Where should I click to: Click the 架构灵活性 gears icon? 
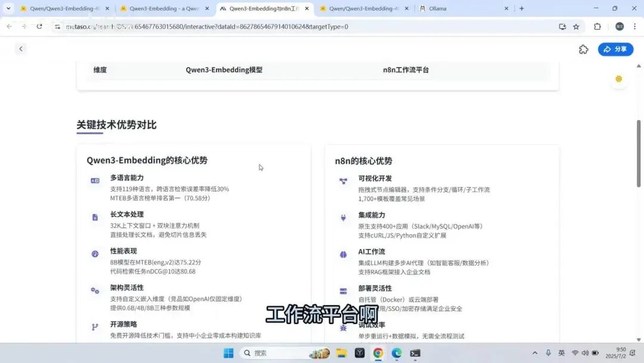click(x=95, y=290)
